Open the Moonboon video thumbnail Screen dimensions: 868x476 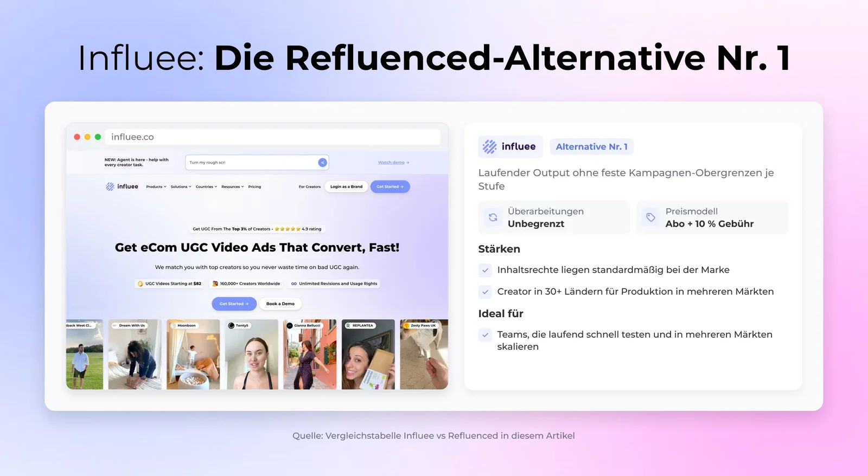click(193, 355)
